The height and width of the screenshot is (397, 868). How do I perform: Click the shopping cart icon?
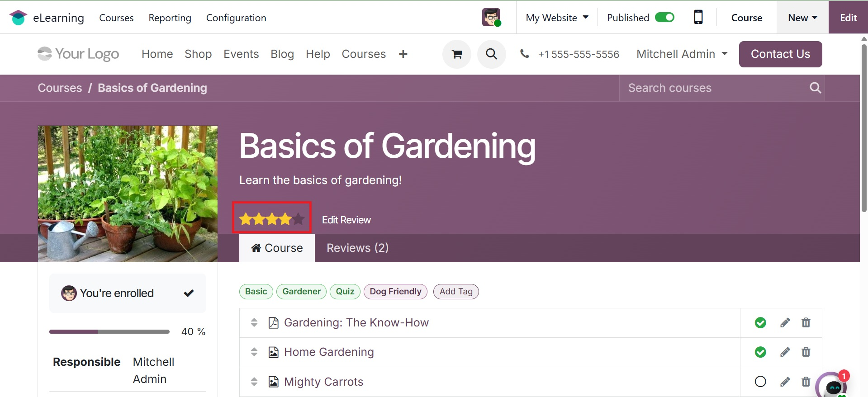[457, 54]
